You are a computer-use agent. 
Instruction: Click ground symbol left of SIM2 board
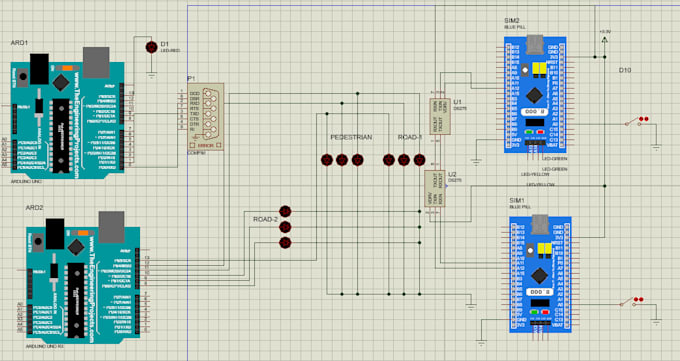coord(476,162)
